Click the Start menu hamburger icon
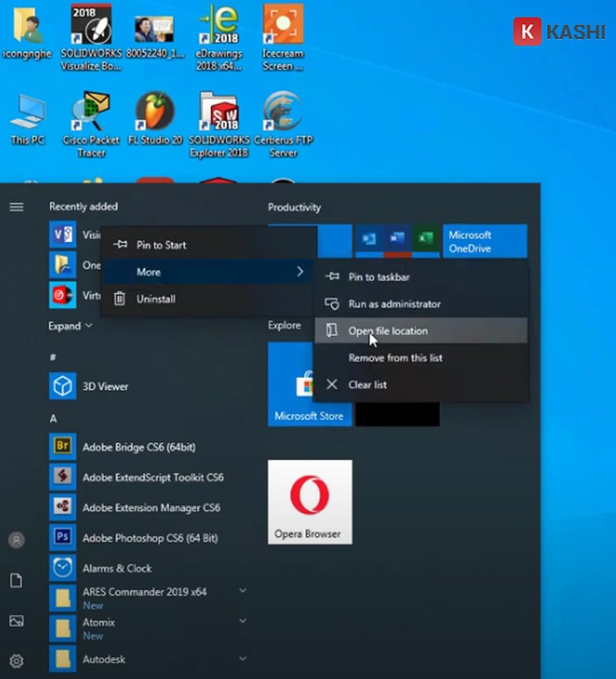Viewport: 616px width, 679px height. pyautogui.click(x=17, y=207)
